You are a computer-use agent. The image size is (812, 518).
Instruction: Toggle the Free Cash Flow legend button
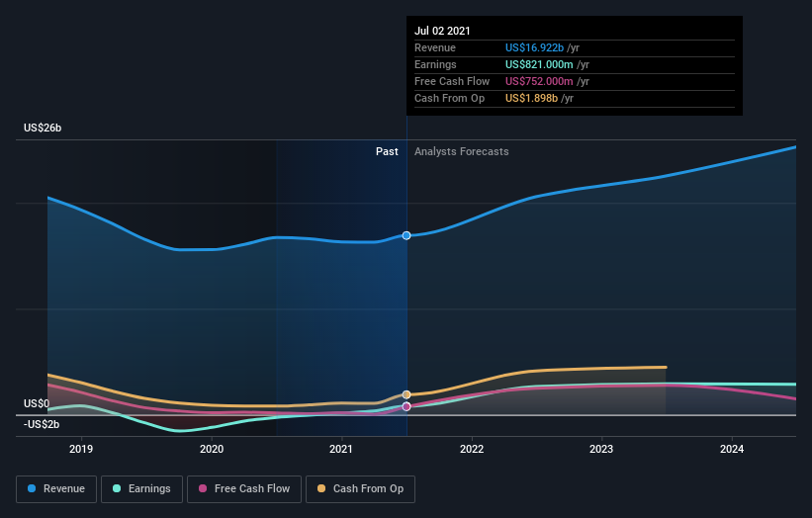coord(244,489)
